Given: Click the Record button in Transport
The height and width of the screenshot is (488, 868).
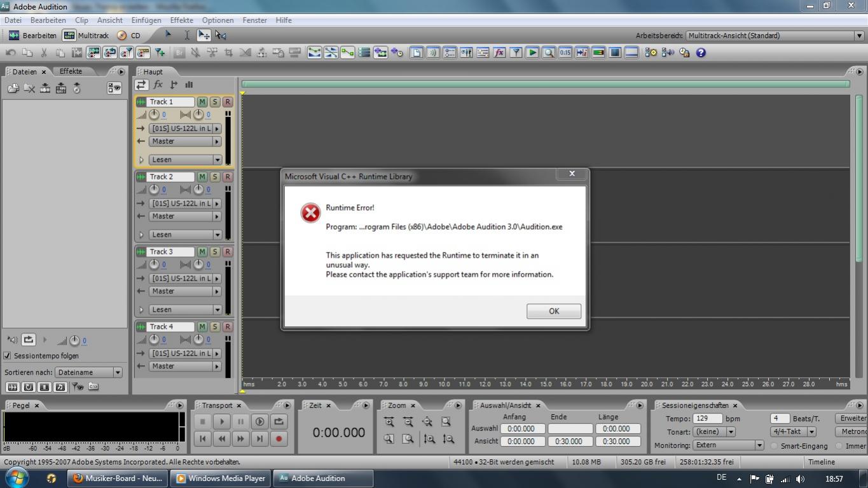Looking at the screenshot, I should click(x=279, y=438).
